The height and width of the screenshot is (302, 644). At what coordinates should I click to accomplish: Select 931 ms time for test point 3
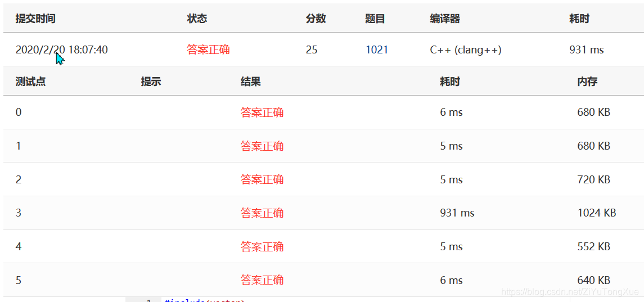(x=457, y=213)
